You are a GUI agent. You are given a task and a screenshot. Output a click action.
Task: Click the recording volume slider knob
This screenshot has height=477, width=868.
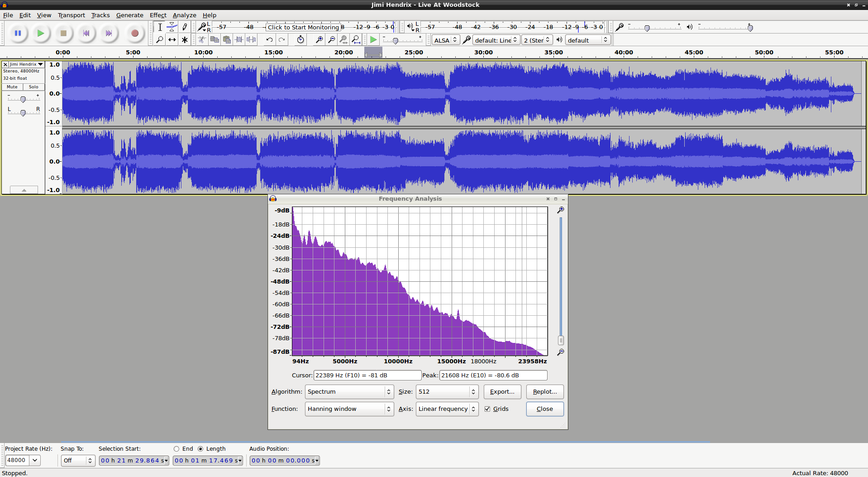coord(647,28)
